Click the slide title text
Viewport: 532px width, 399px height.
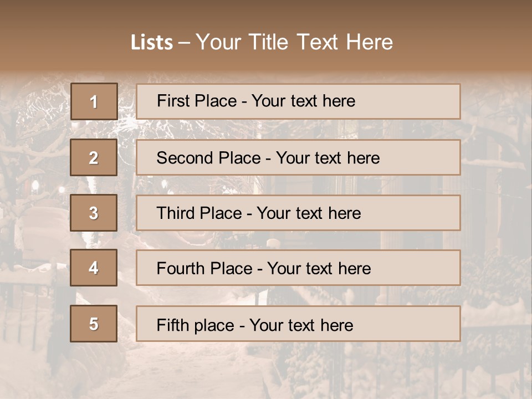(x=262, y=42)
